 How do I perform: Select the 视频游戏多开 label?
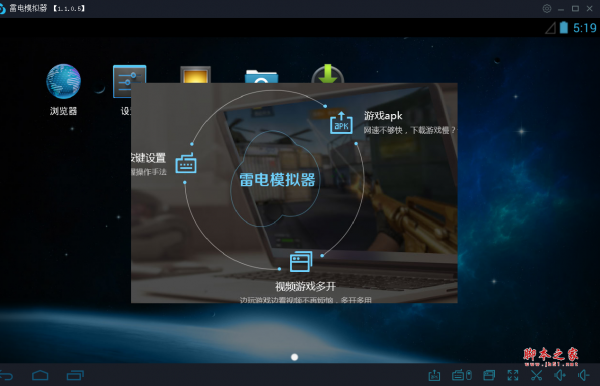[x=305, y=286]
